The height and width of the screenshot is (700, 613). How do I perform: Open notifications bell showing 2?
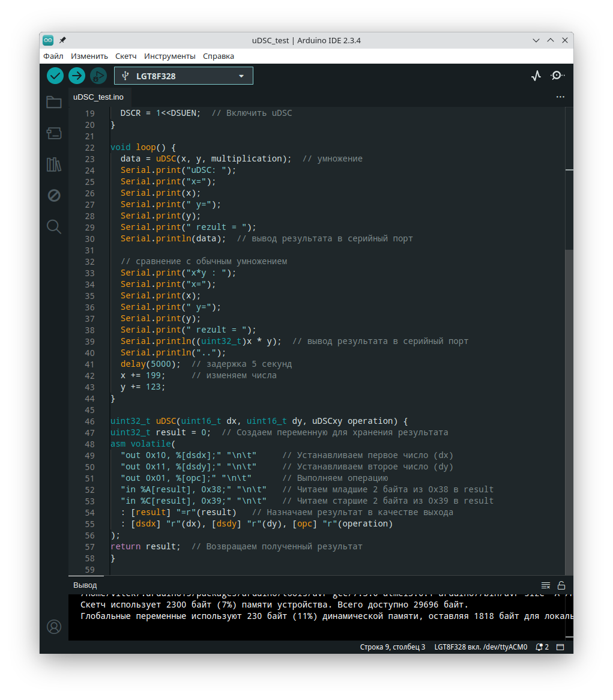(x=542, y=647)
